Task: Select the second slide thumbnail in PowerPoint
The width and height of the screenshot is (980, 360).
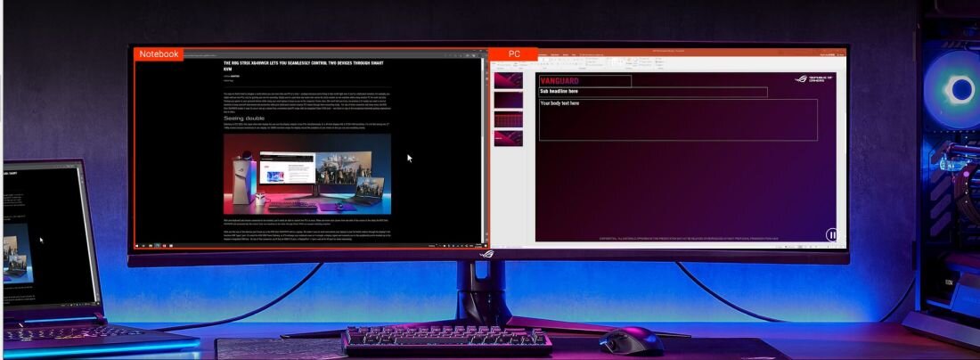Action: (x=508, y=100)
